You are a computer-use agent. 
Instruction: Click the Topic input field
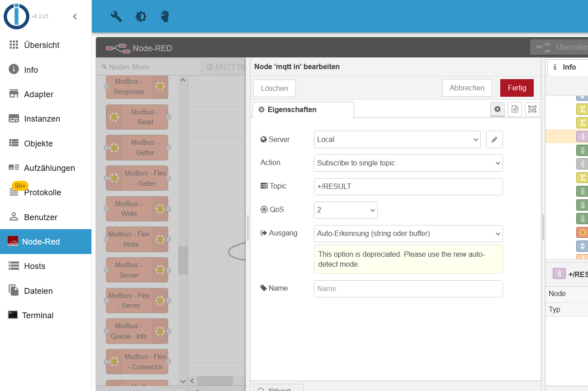coord(408,186)
